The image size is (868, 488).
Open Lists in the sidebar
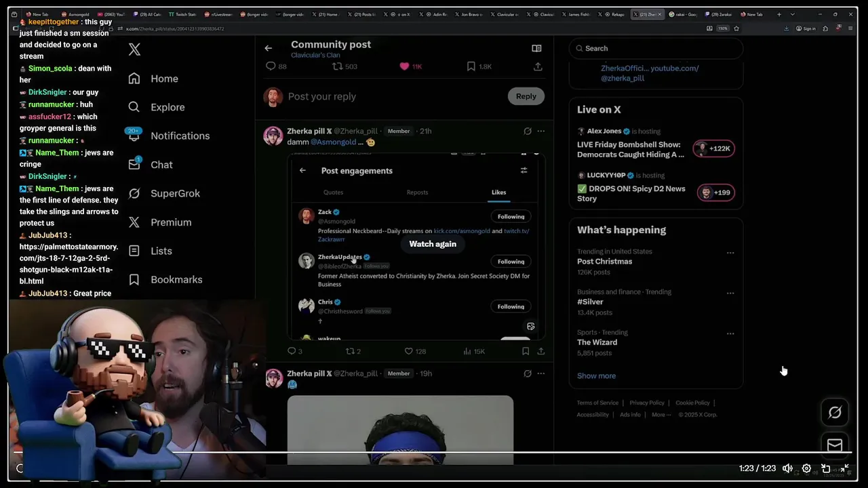point(150,251)
